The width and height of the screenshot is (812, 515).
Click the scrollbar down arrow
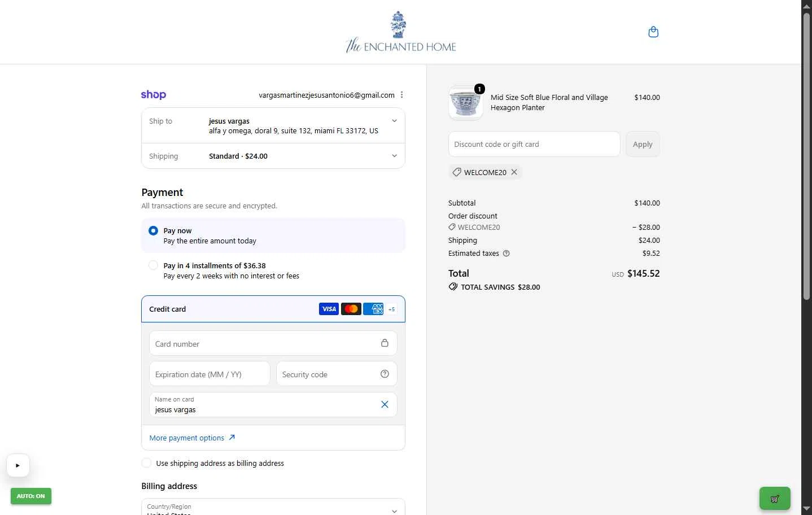(807, 509)
